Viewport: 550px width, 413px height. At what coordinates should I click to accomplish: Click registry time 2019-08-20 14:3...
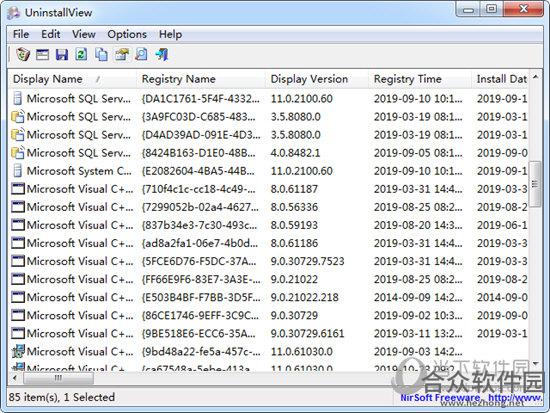click(x=418, y=225)
